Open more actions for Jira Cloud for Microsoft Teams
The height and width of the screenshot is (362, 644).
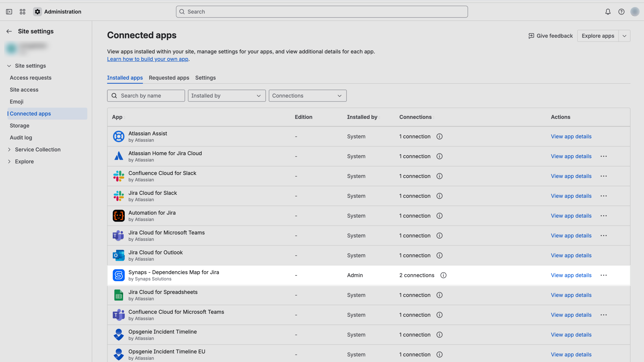603,235
